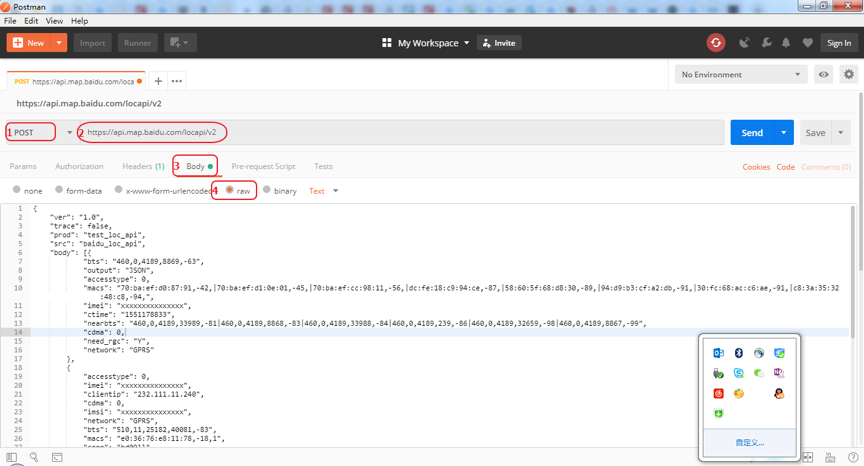
Task: Click the New button
Action: pos(29,43)
